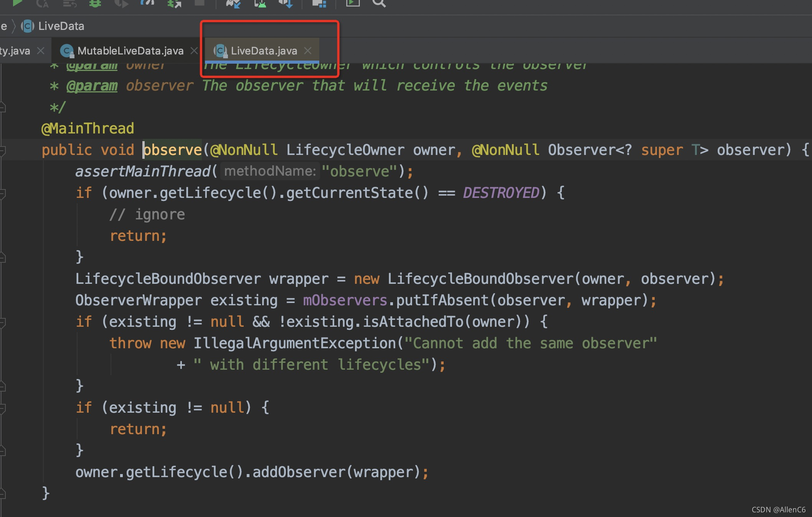Screen dimensions: 812x517
Task: Click the LiveData breadcrumb in navigation bar
Action: click(x=61, y=26)
